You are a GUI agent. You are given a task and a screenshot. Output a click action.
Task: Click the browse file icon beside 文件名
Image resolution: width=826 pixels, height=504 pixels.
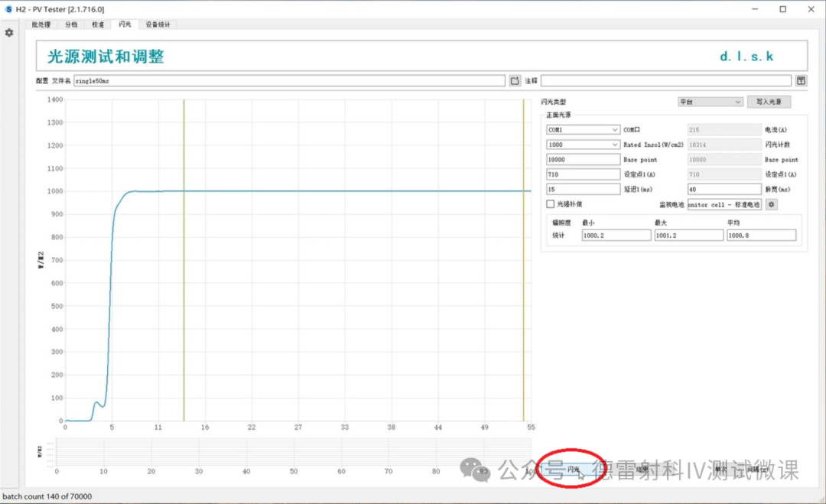click(515, 80)
